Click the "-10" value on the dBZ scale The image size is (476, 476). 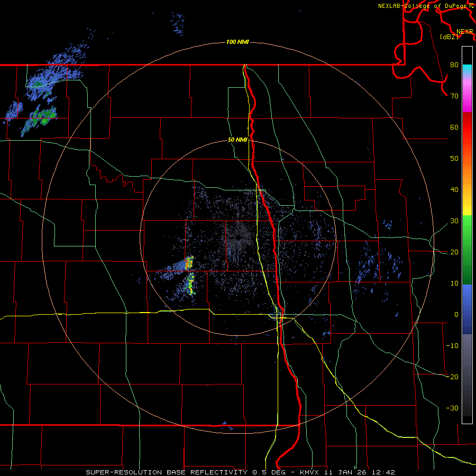pos(452,346)
